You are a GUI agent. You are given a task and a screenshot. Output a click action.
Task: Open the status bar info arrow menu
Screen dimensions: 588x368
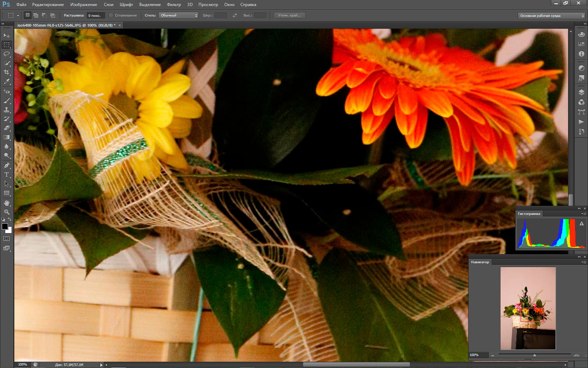101,365
